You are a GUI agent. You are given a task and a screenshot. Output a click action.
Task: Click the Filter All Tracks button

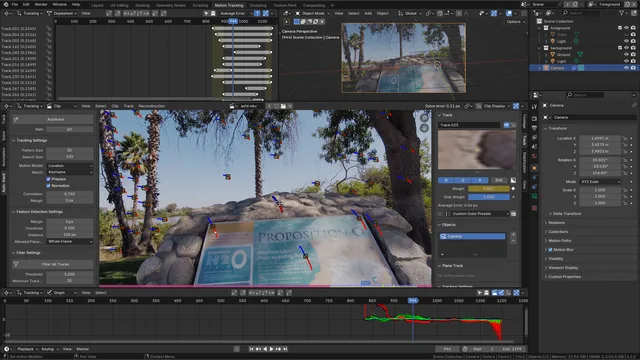[52, 264]
